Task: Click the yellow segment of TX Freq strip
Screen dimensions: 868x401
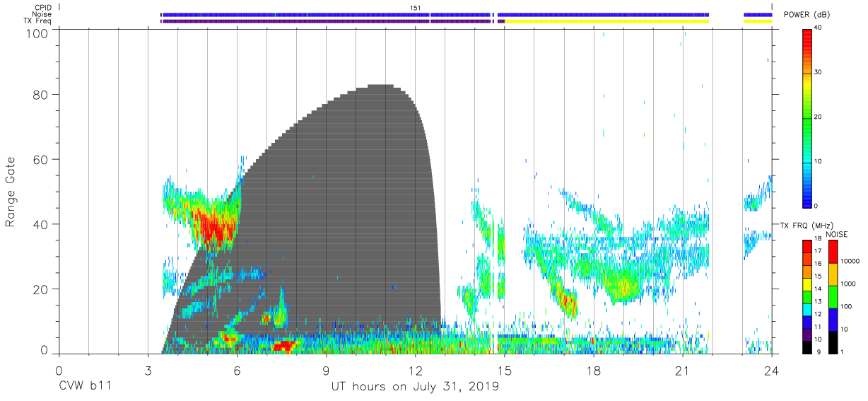Action: click(x=606, y=21)
